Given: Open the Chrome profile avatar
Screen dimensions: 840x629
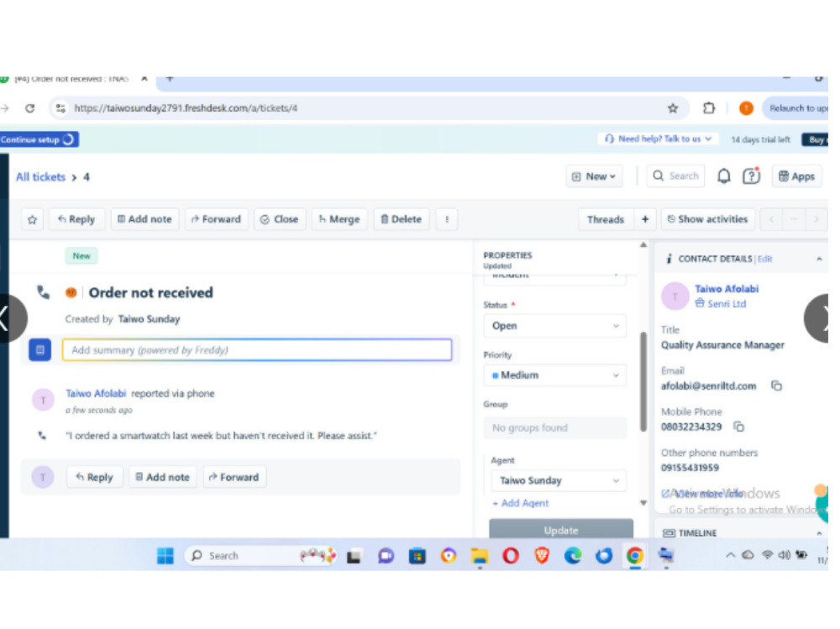Looking at the screenshot, I should pos(746,109).
